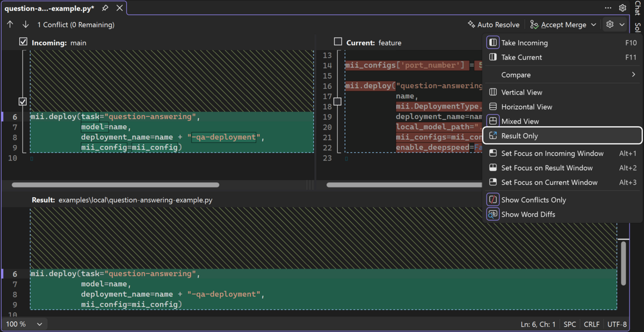Screen dimensions: 644x332
Task: Close the question-answering-example.py tab
Action: pos(120,8)
